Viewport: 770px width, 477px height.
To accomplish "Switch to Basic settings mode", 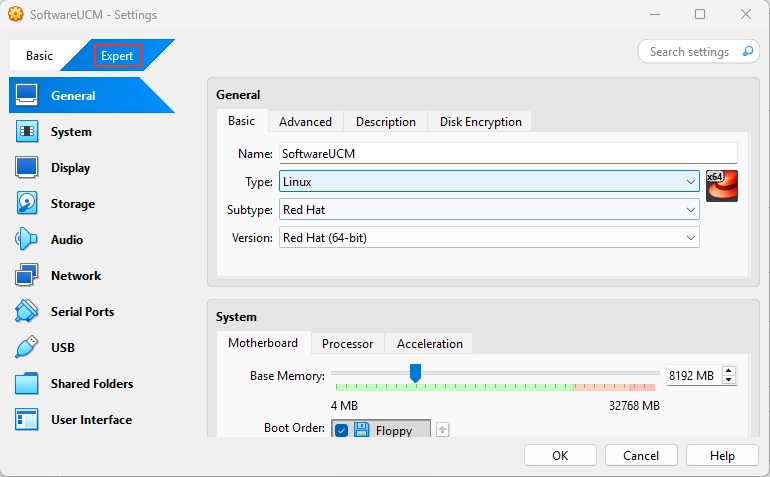I will coord(39,56).
